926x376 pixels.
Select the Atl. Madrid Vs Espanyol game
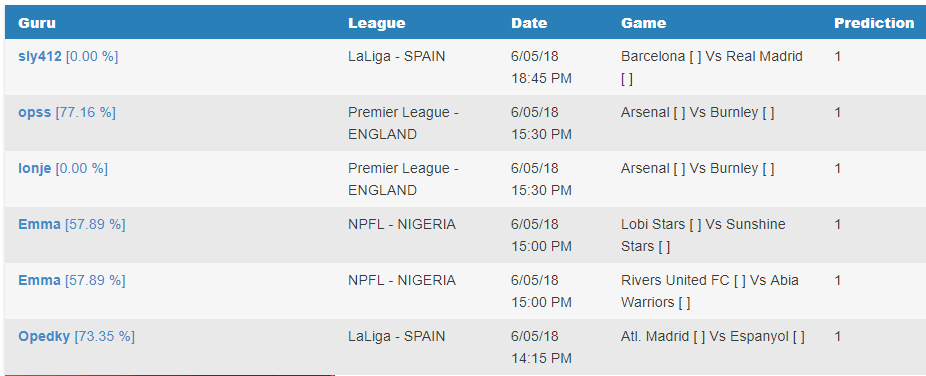712,336
